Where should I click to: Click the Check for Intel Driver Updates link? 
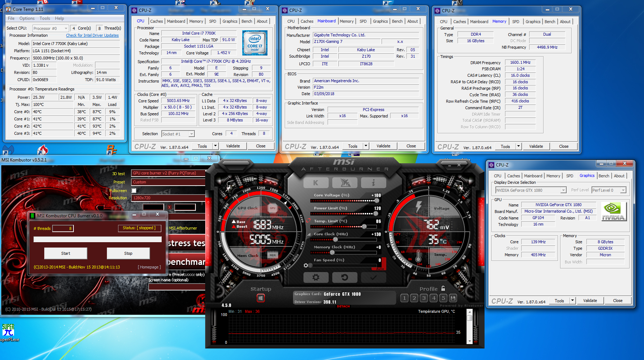92,35
